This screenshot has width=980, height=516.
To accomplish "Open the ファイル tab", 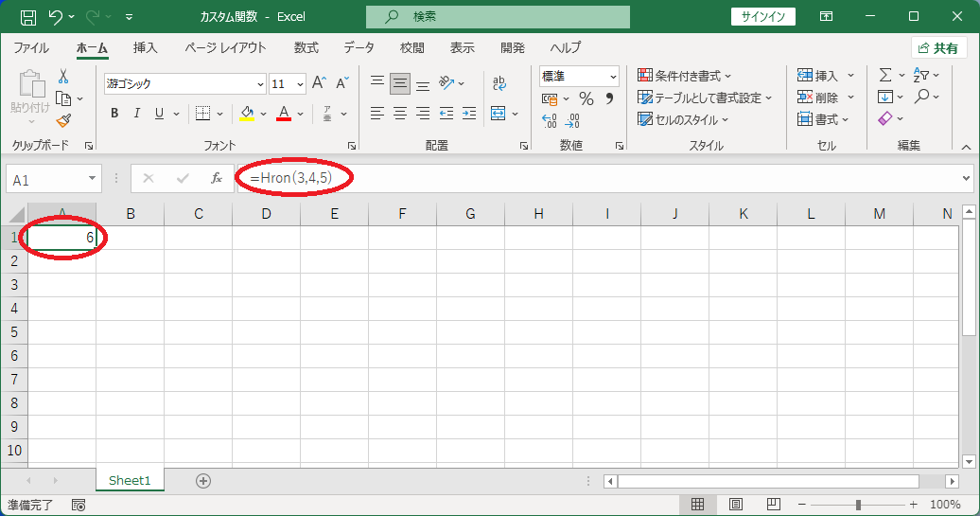I will tap(31, 48).
